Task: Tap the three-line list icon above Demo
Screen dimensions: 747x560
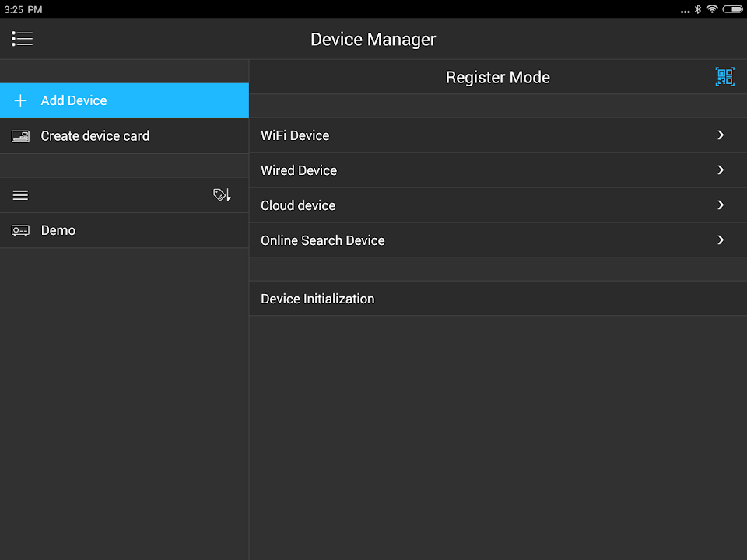Action: click(x=21, y=195)
